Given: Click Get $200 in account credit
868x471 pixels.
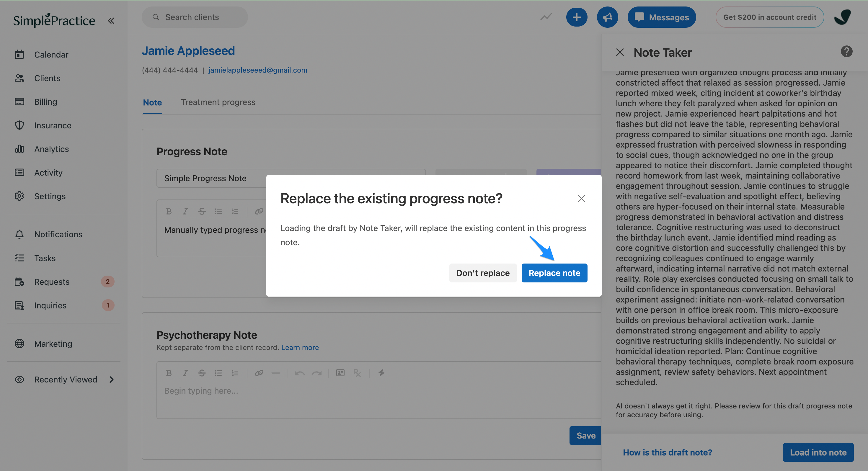Looking at the screenshot, I should tap(769, 17).
